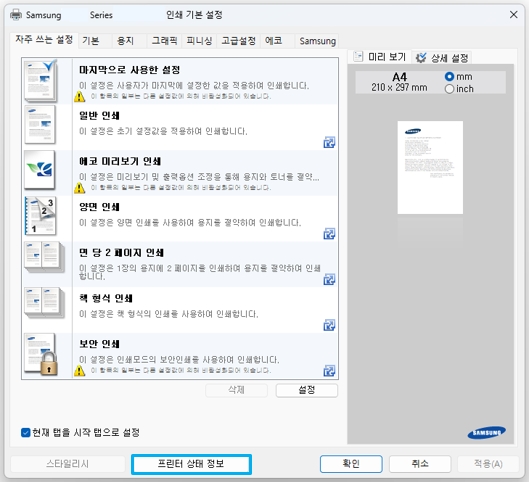
Task: Click the 적용(A) button
Action: (x=488, y=464)
